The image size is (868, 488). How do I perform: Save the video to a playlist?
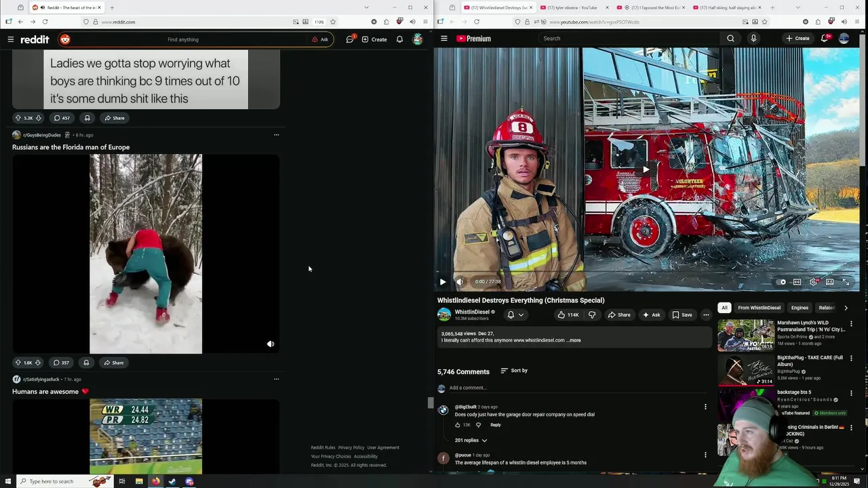(x=682, y=314)
